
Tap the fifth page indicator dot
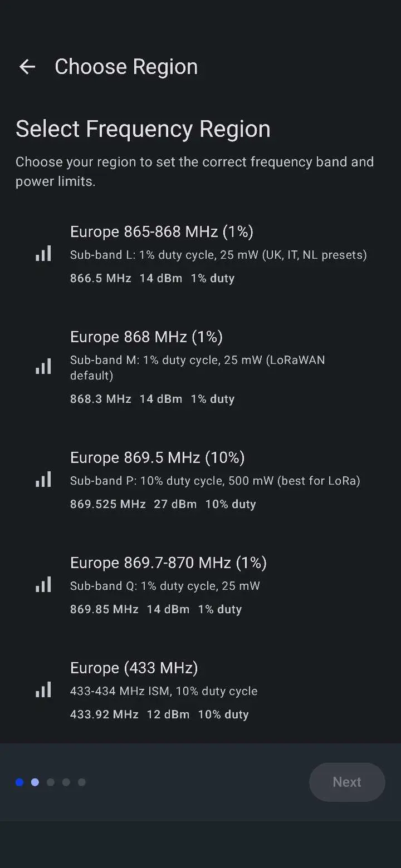point(82,782)
